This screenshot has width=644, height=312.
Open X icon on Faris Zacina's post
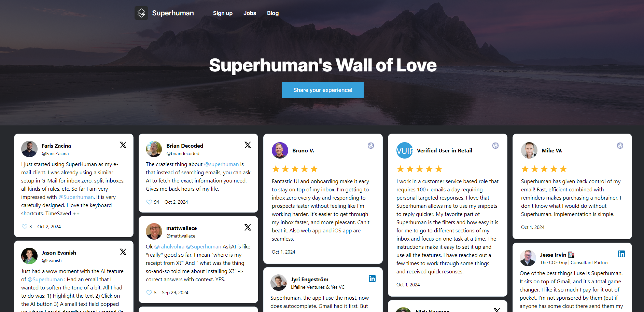[x=123, y=145]
